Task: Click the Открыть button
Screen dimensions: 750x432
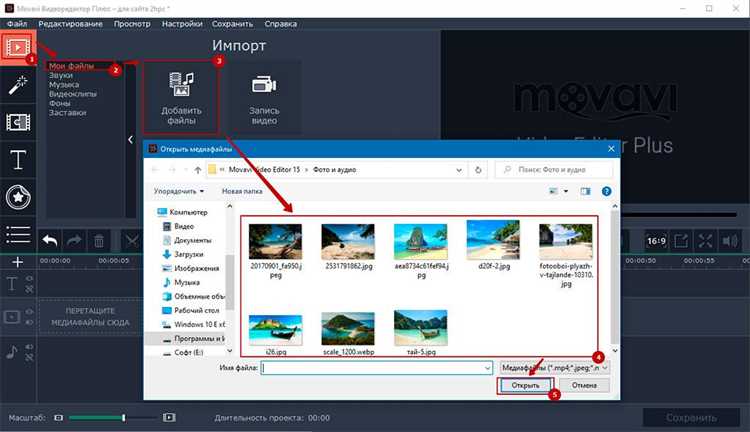Action: pyautogui.click(x=525, y=386)
